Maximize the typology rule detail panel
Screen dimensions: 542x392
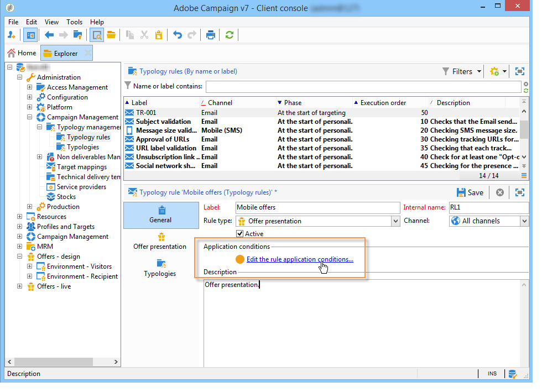click(x=520, y=192)
